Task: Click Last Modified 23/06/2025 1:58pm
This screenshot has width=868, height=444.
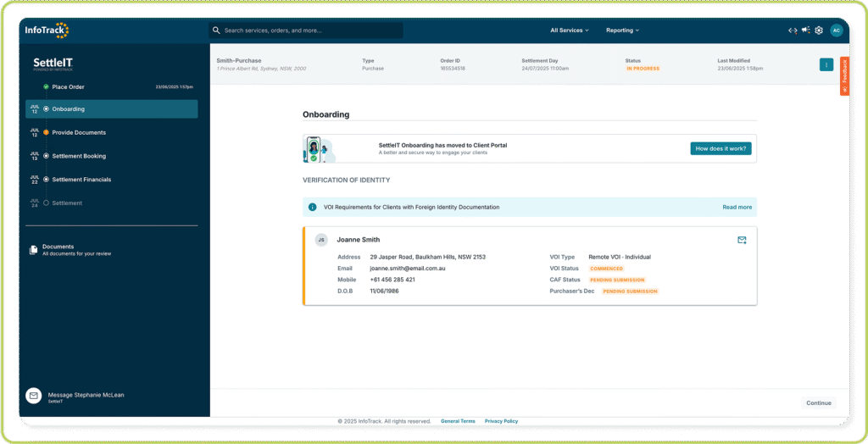Action: (x=740, y=69)
